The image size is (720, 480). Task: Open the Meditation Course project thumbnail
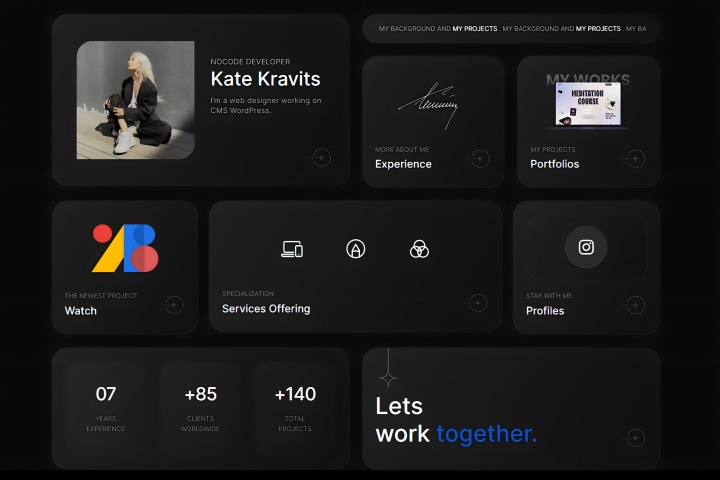588,104
